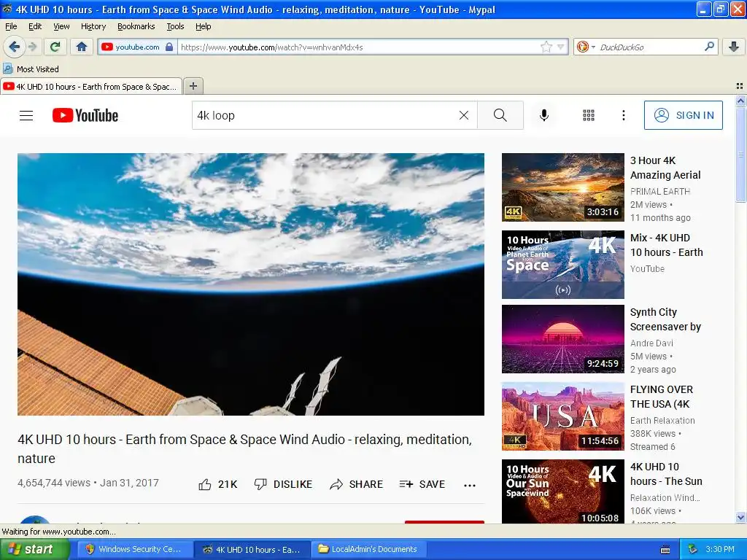
Task: Click the page scrollbar down arrow
Action: click(740, 518)
